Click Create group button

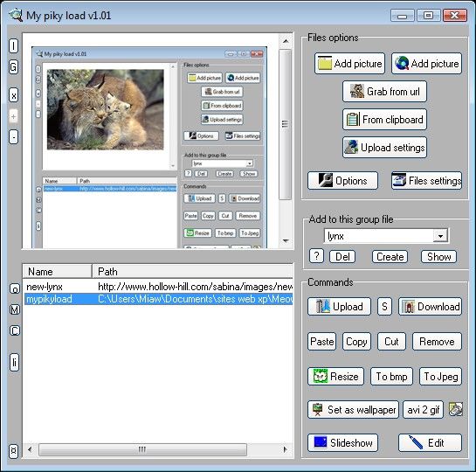click(x=390, y=257)
